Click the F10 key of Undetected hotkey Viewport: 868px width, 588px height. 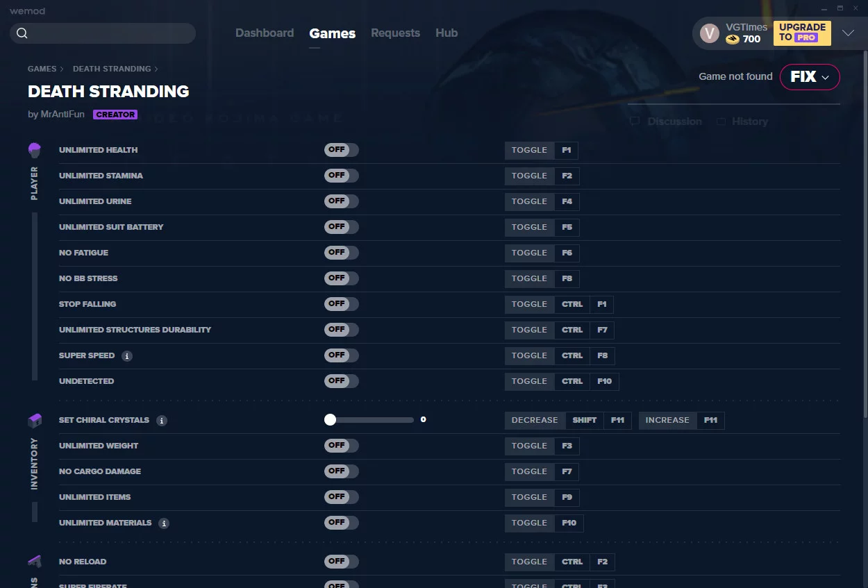[x=604, y=381]
